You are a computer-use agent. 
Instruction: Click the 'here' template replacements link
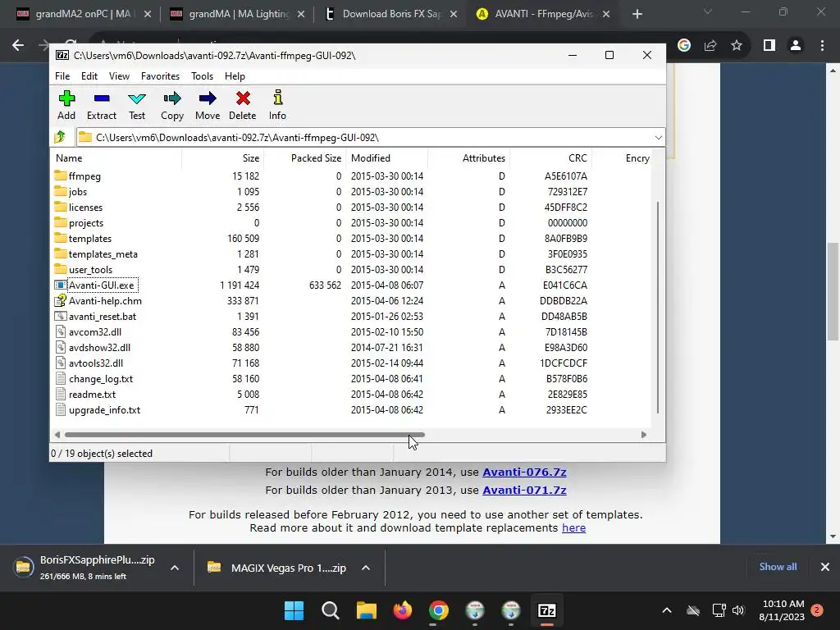click(x=573, y=527)
